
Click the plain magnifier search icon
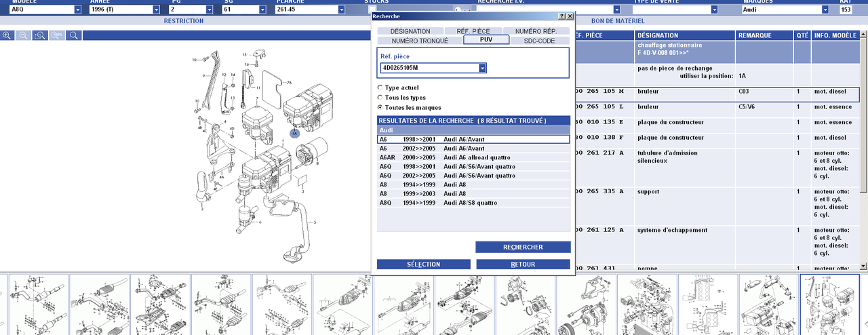coord(74,35)
